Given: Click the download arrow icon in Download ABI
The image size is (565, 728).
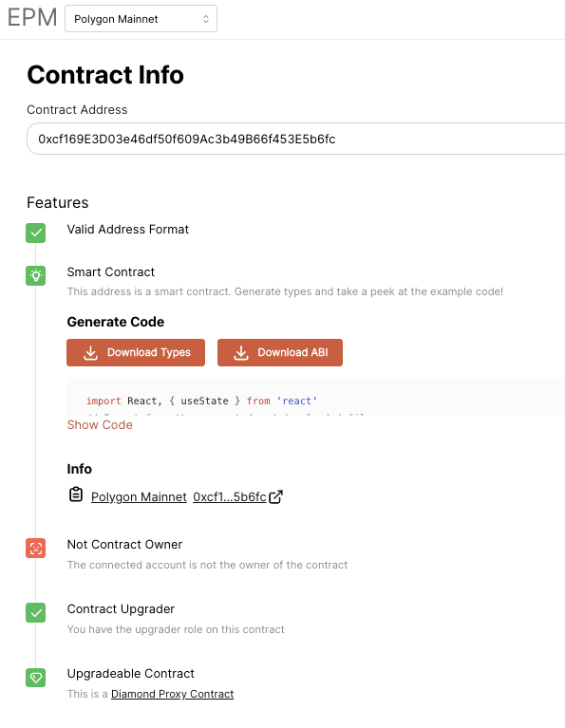Looking at the screenshot, I should coord(241,353).
